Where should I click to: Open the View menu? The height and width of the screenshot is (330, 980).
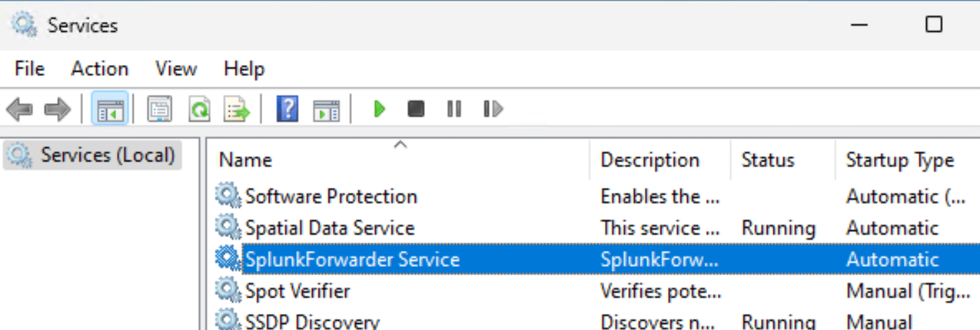[x=176, y=69]
